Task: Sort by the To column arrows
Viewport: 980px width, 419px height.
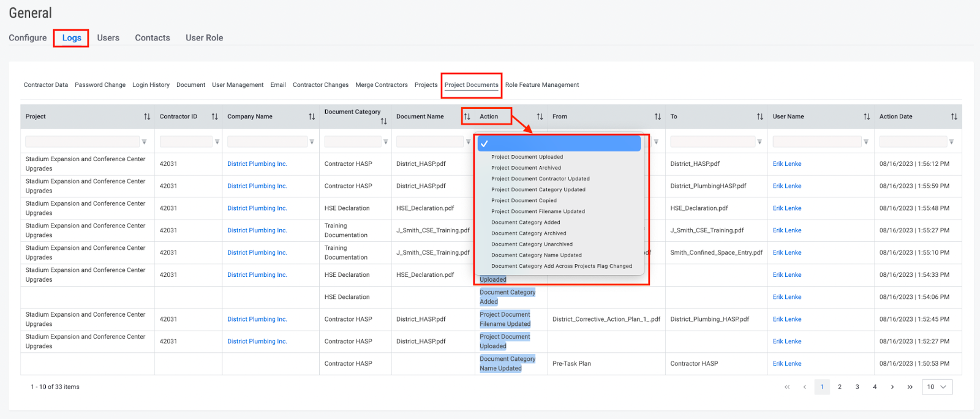Action: (x=759, y=116)
